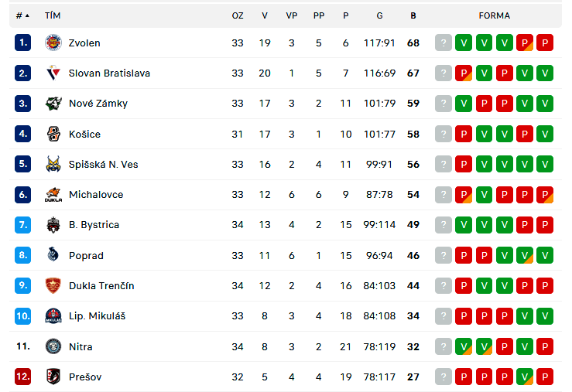This screenshot has width=572, height=392.
Task: Click the Nové Zámky team logo
Action: coord(53,103)
